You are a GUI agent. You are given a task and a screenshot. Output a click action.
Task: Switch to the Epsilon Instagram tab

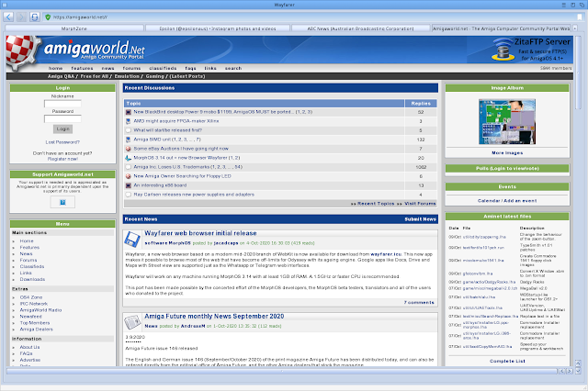coord(218,28)
